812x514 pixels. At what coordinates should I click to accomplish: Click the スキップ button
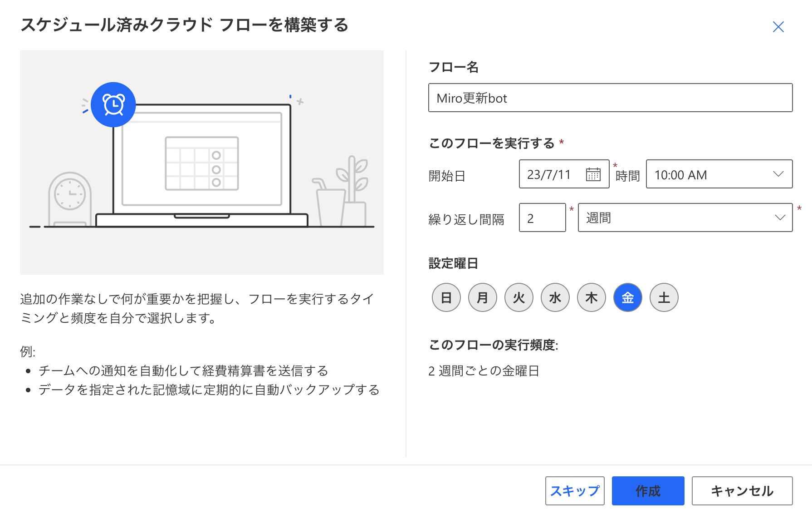575,491
